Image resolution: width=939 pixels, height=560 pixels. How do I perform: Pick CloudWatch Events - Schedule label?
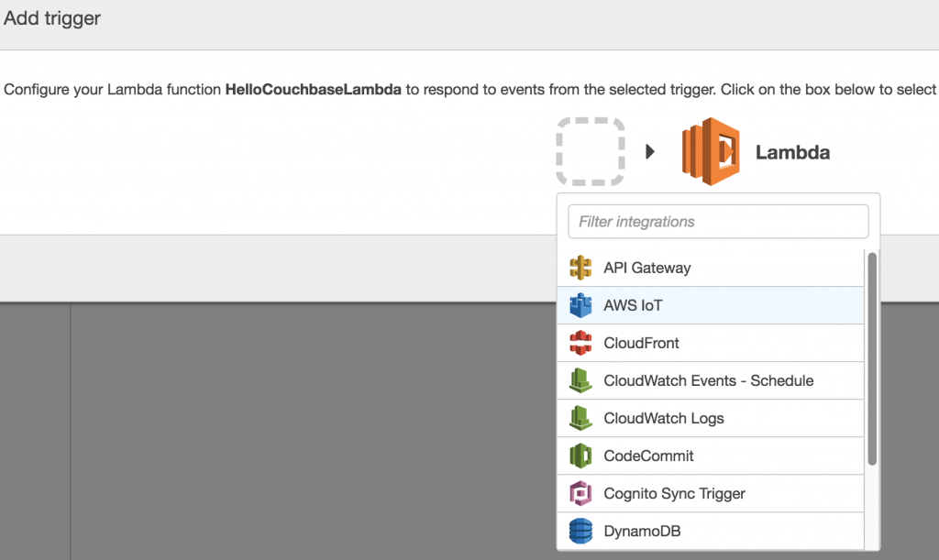709,380
